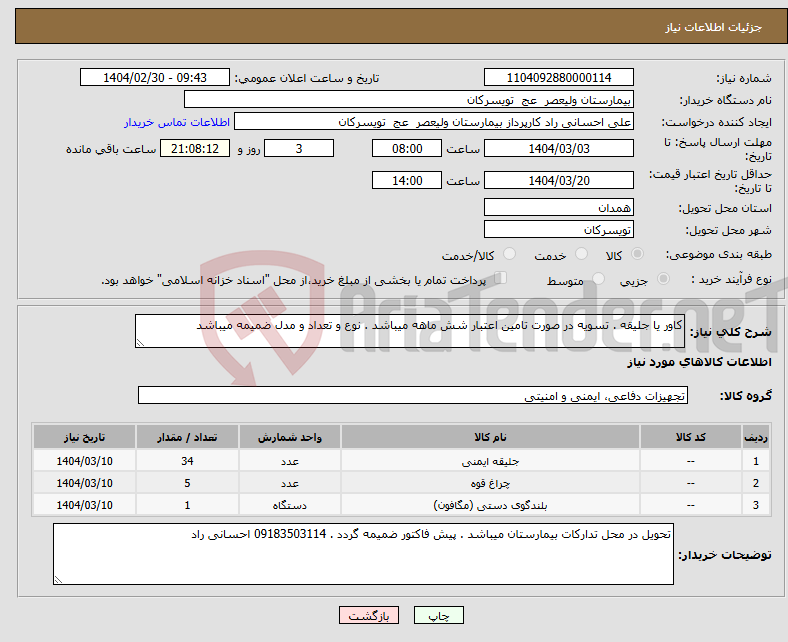Open the اطلاعات تماس خریدار link
Image resolution: width=788 pixels, height=642 pixels.
click(x=177, y=122)
